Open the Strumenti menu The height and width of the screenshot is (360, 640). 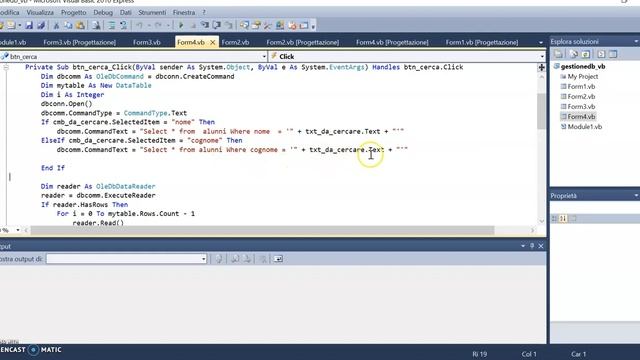coord(152,13)
